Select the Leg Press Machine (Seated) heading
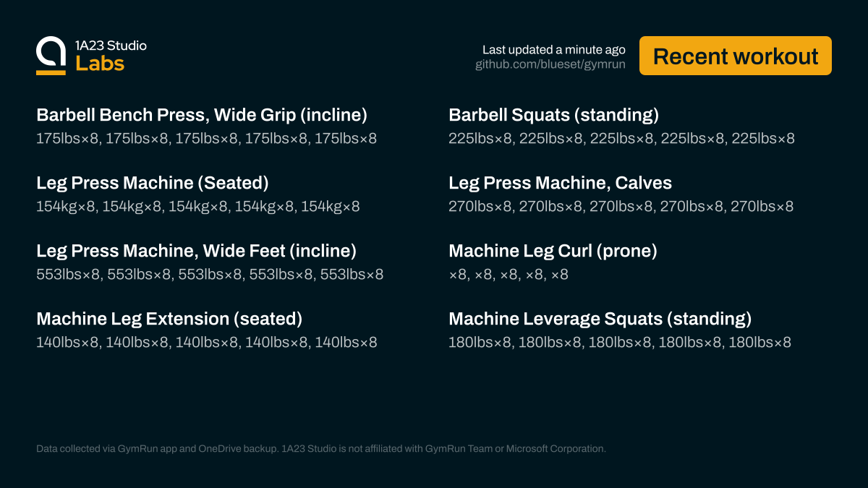Image resolution: width=868 pixels, height=488 pixels. point(153,183)
